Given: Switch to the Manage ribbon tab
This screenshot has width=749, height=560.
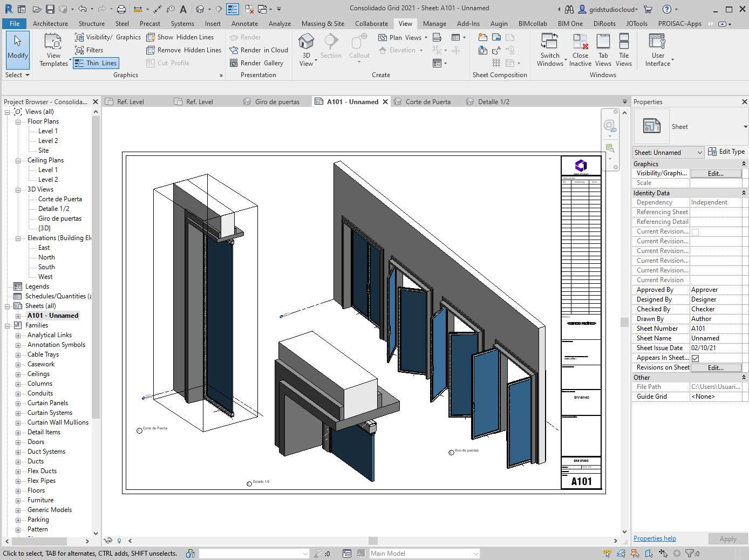Looking at the screenshot, I should pyautogui.click(x=434, y=24).
